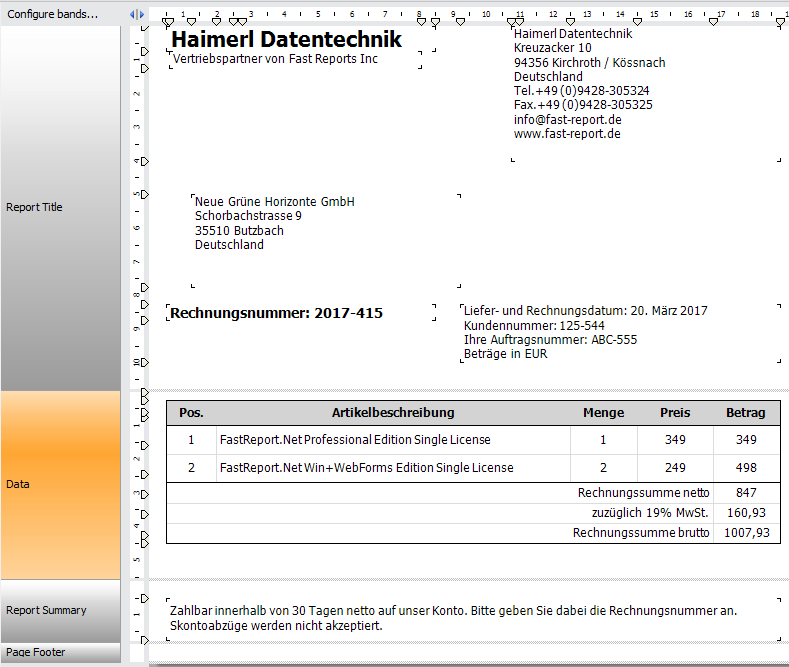The width and height of the screenshot is (789, 667).
Task: Select the 'Preis' column header
Action: (x=675, y=413)
